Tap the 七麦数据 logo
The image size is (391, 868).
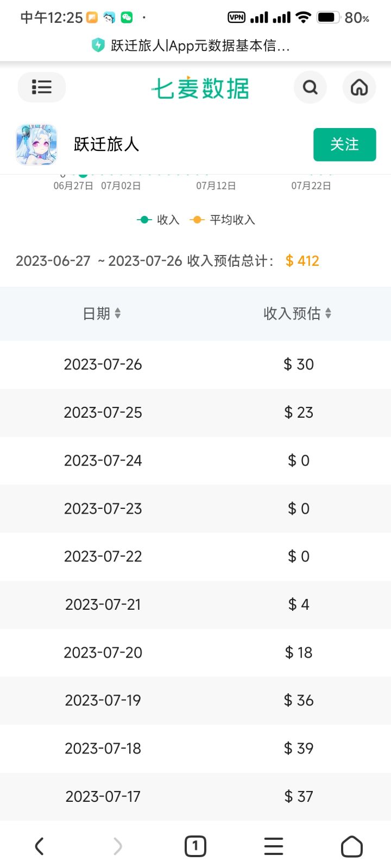point(200,88)
